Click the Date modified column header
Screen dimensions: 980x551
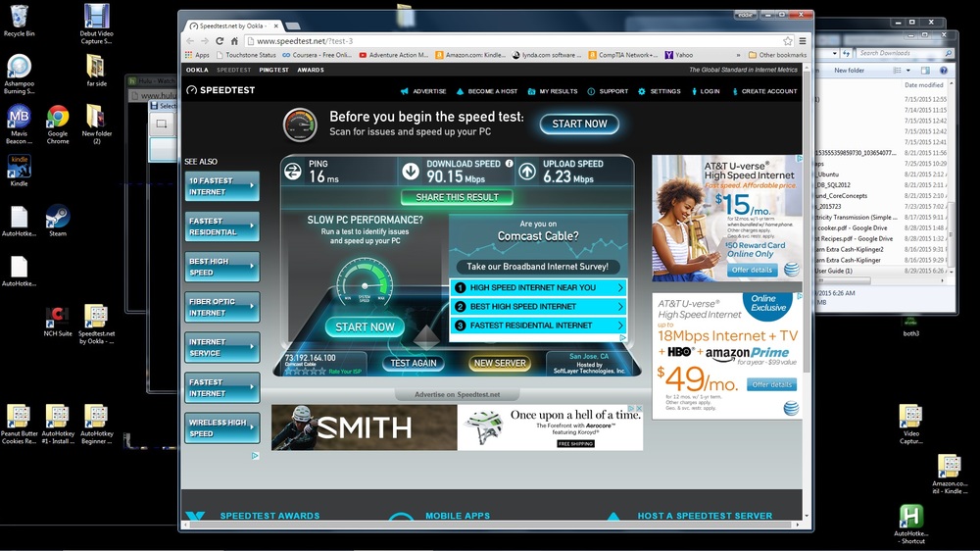click(924, 84)
